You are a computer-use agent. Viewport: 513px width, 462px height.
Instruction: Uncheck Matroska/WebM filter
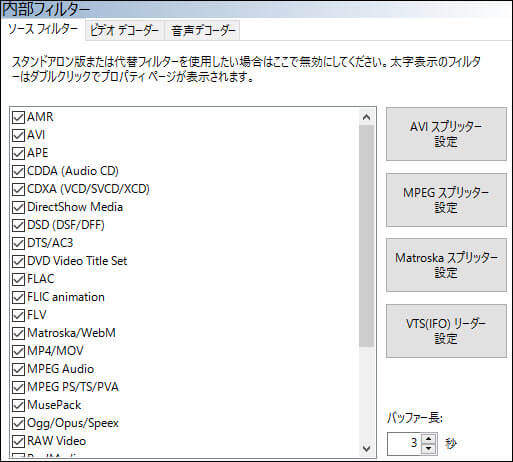click(18, 333)
